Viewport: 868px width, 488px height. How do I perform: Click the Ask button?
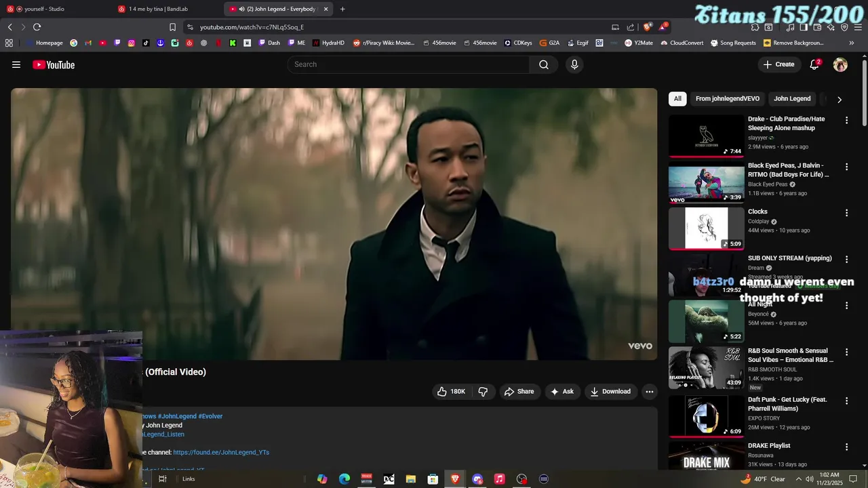click(562, 392)
